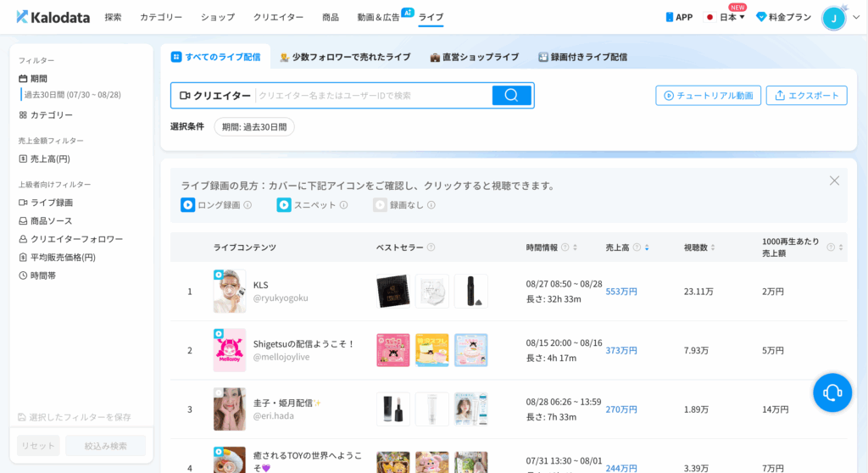Click first bestseller product in KLS row
This screenshot has height=473, width=868.
click(393, 292)
